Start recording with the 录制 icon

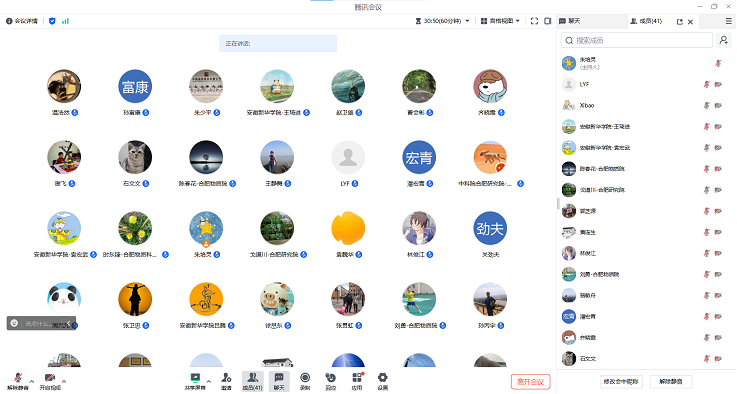point(305,381)
